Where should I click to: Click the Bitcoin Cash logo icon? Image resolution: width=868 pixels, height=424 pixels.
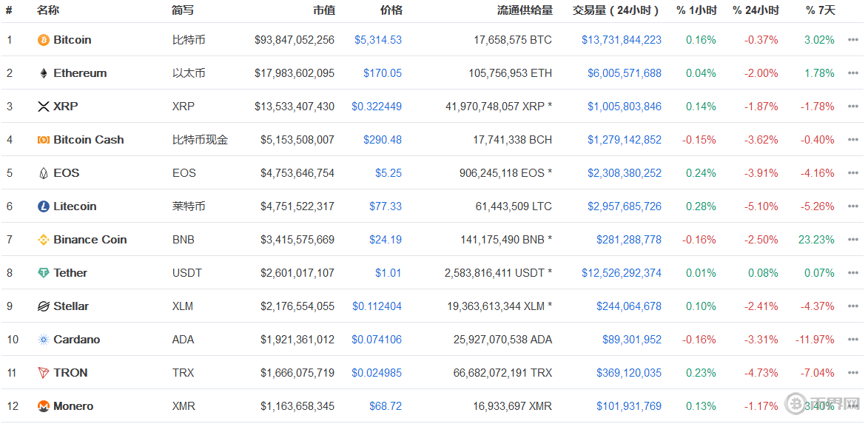point(44,140)
